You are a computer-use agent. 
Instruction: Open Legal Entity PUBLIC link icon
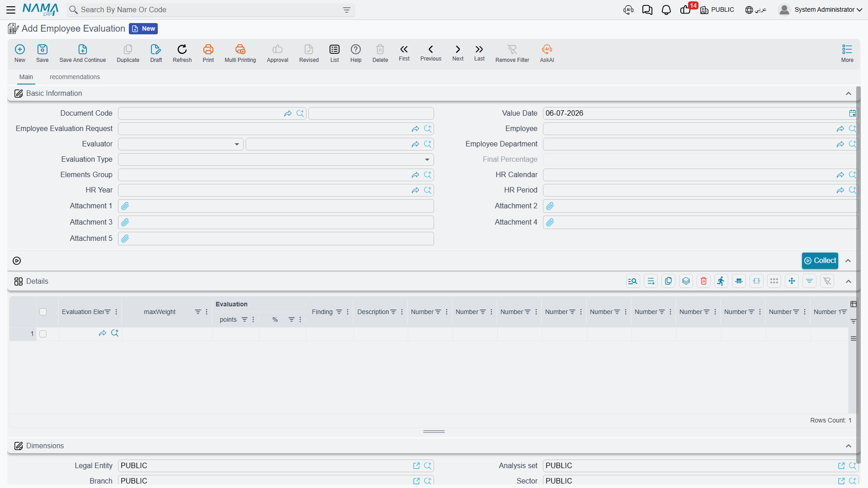tap(416, 466)
